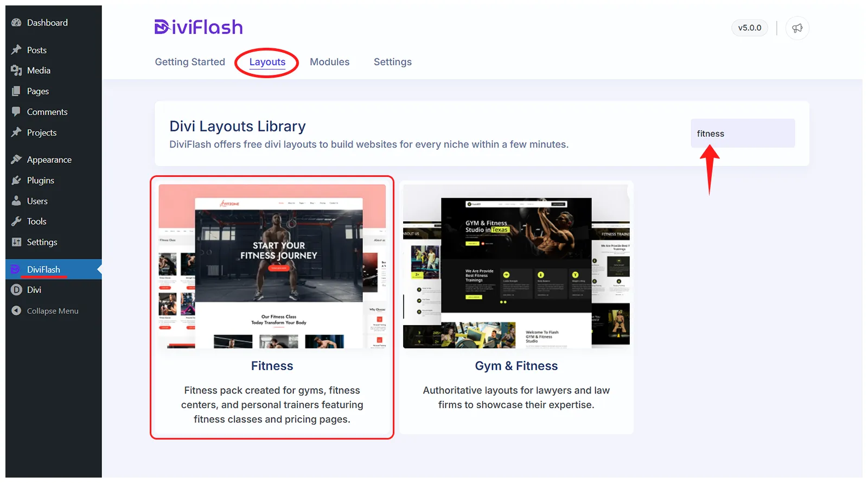
Task: Click the Tools wrench icon
Action: [16, 221]
